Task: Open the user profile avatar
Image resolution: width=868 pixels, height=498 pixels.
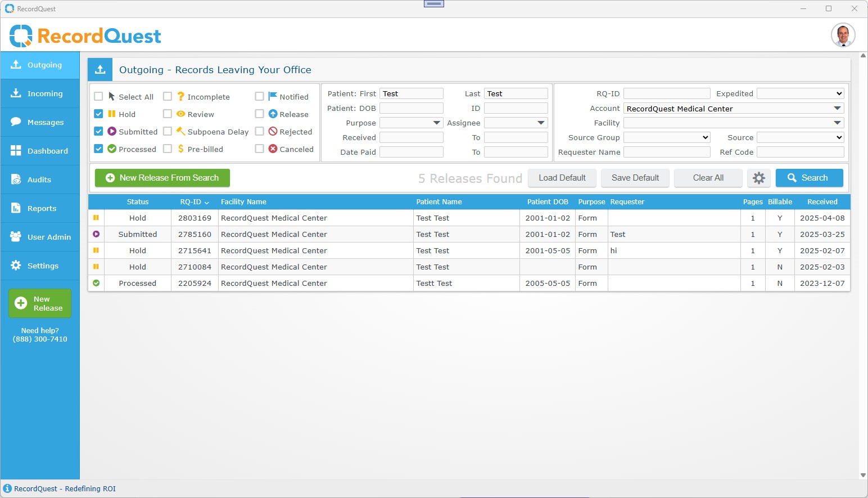Action: coord(843,35)
